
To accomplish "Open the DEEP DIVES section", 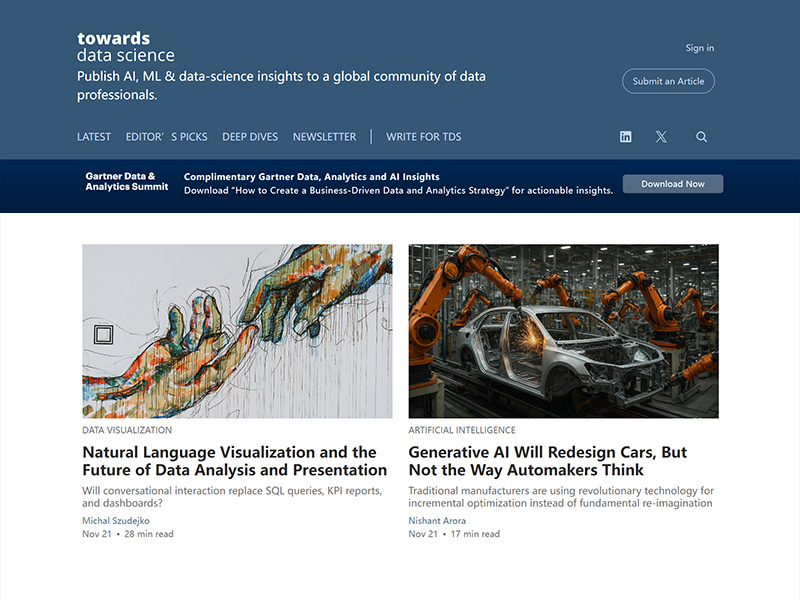I will [250, 136].
